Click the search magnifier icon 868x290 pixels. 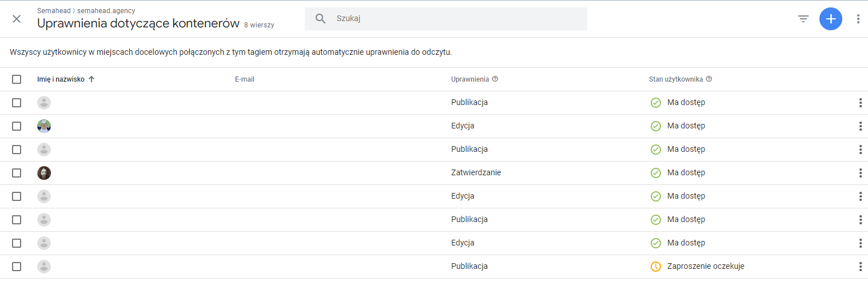321,19
